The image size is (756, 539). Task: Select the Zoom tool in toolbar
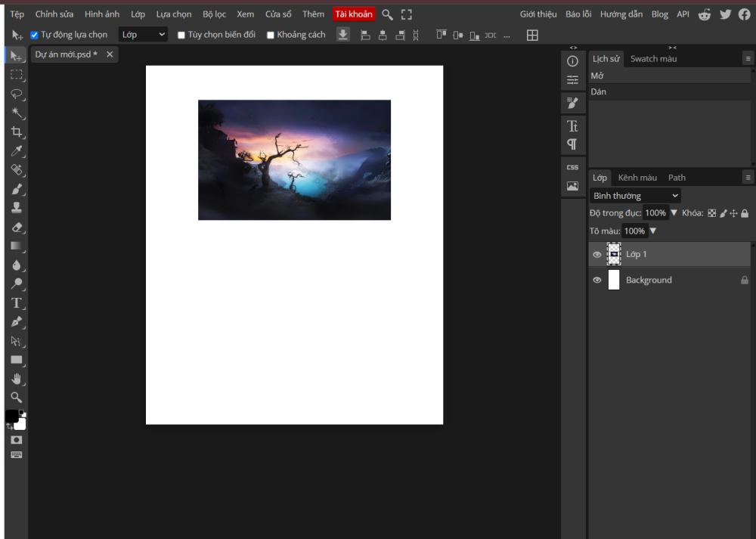coord(16,397)
